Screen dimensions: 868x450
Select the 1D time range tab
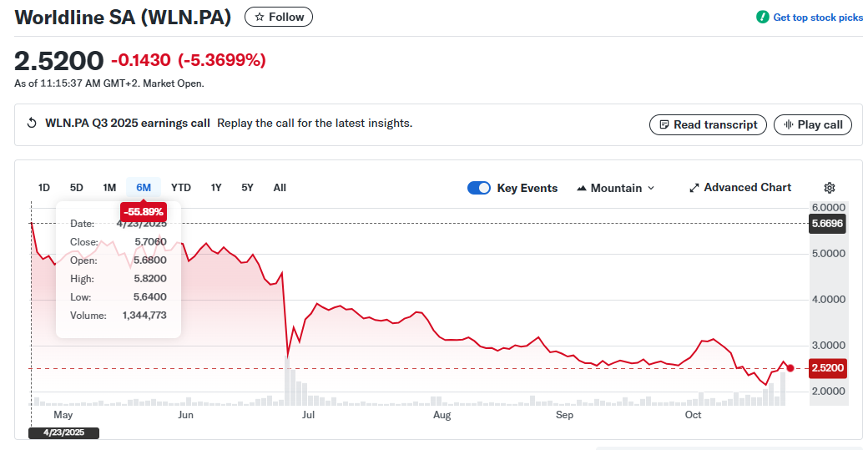point(44,188)
